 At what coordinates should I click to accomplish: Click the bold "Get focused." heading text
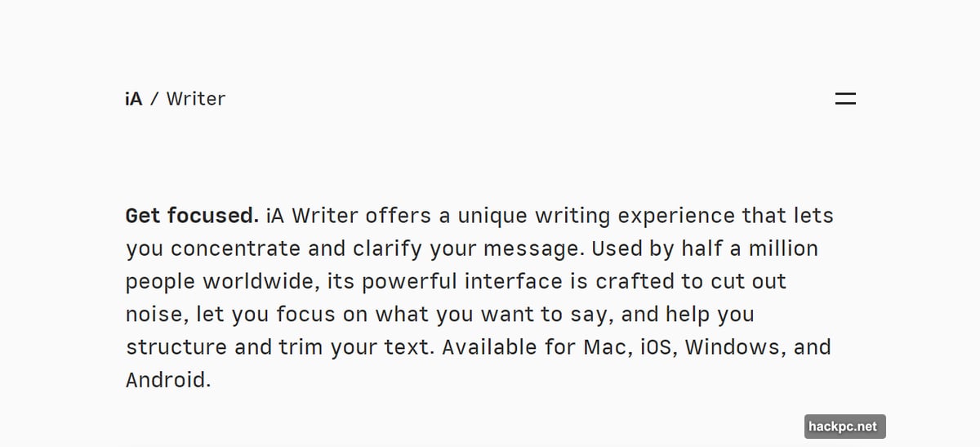[x=192, y=216]
